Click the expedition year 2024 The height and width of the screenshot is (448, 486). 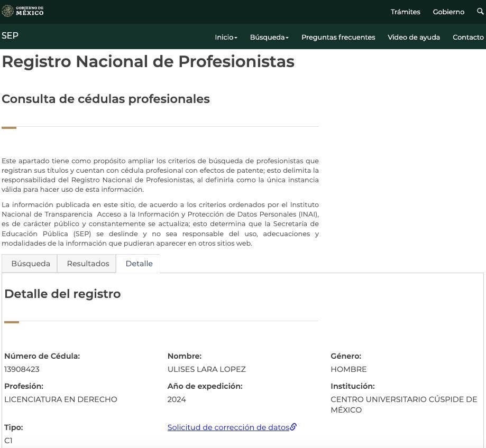click(x=177, y=399)
